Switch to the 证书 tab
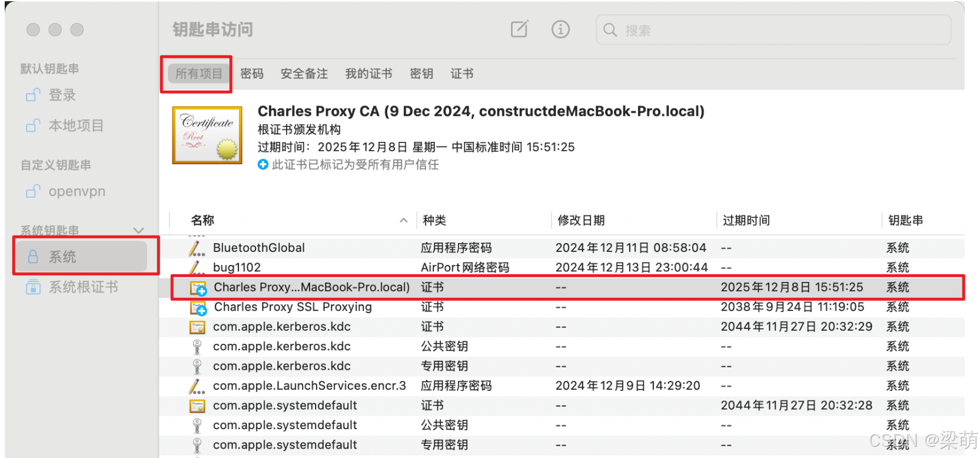980x458 pixels. (x=462, y=74)
